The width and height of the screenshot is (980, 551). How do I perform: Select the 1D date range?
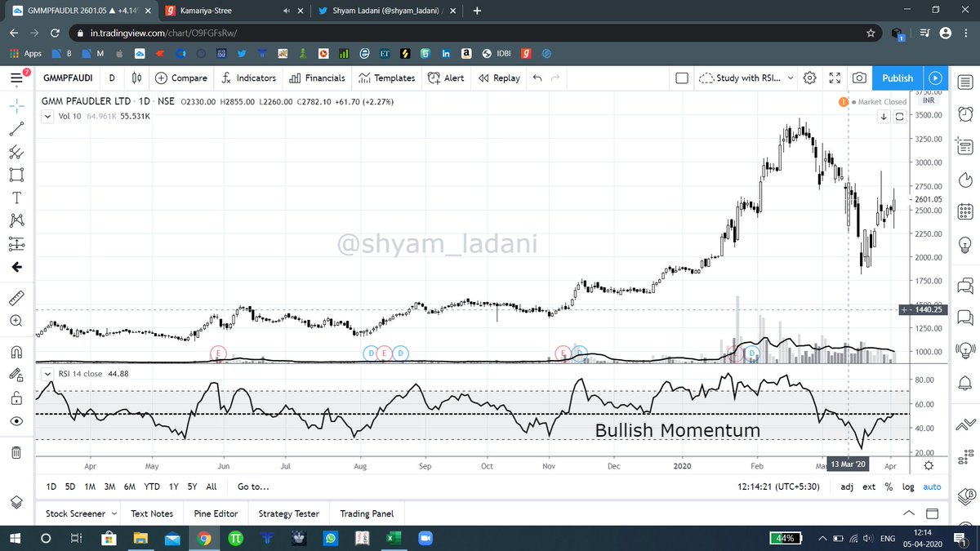click(51, 487)
